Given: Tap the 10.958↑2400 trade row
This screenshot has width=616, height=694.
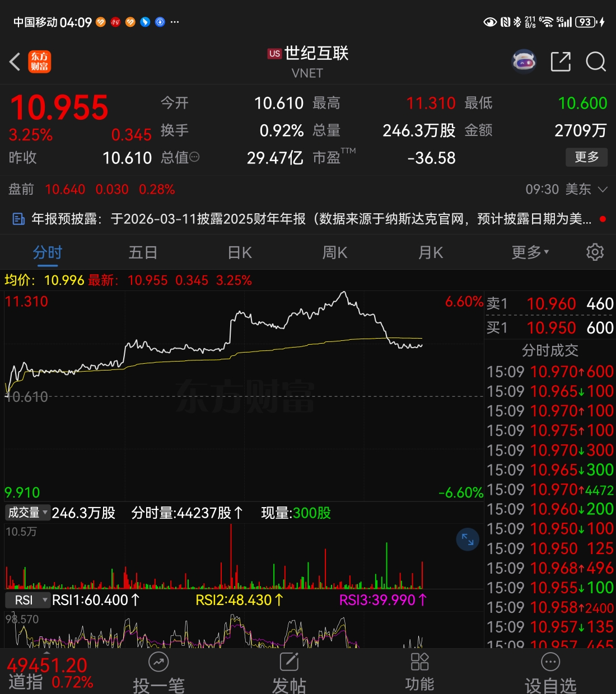Looking at the screenshot, I should [x=550, y=607].
